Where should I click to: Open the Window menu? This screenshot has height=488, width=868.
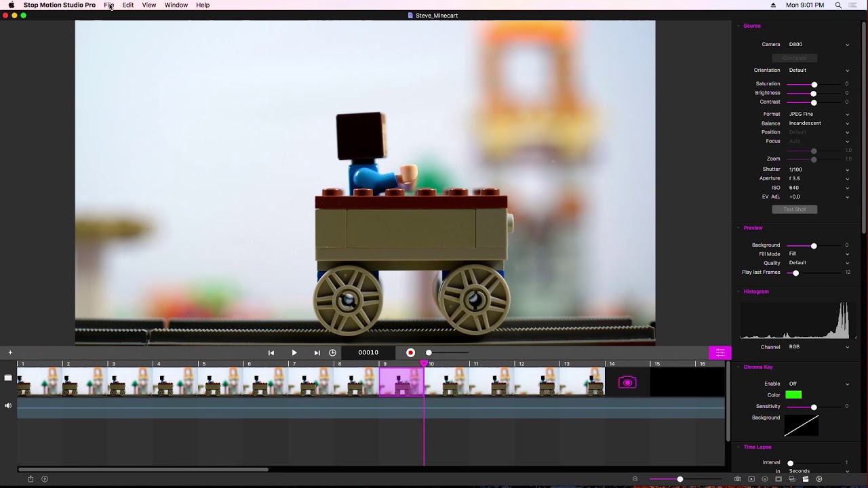tap(176, 5)
